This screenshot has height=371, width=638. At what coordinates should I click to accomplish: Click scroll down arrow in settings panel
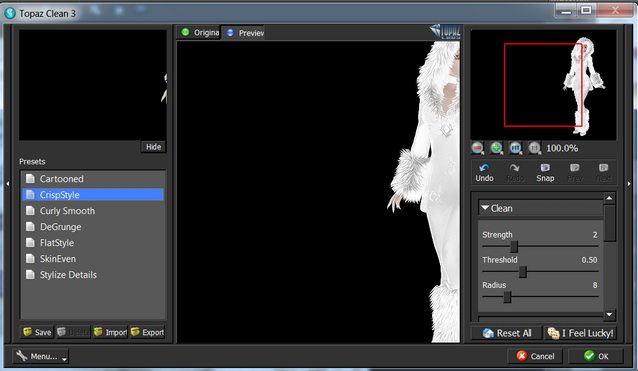(x=609, y=314)
